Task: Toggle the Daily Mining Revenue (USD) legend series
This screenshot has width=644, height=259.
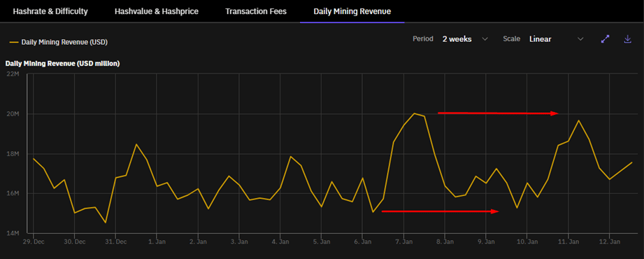Action: click(x=59, y=42)
